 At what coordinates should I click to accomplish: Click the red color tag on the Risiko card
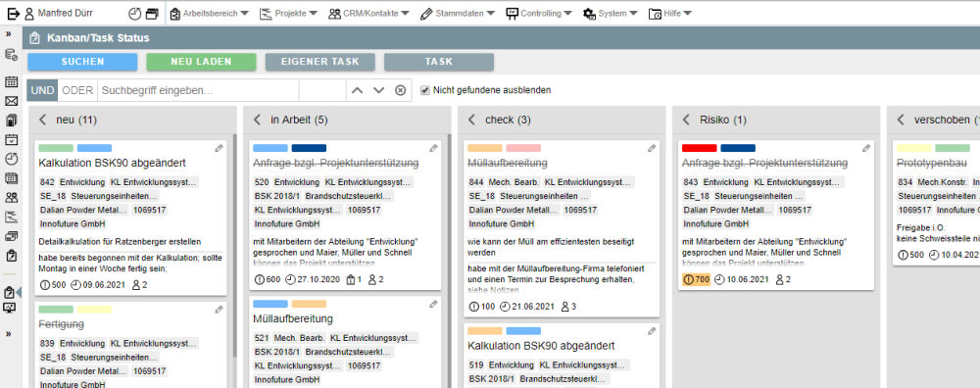pos(700,148)
